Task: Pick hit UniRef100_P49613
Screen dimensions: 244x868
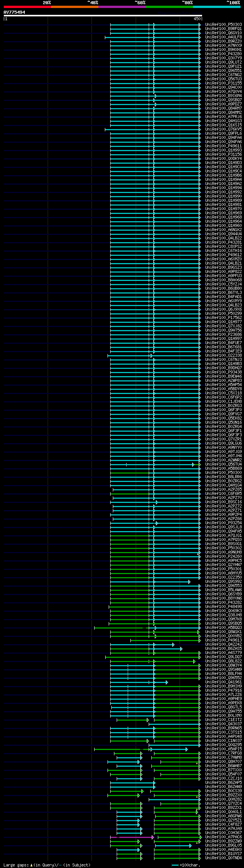Action: (223, 640)
